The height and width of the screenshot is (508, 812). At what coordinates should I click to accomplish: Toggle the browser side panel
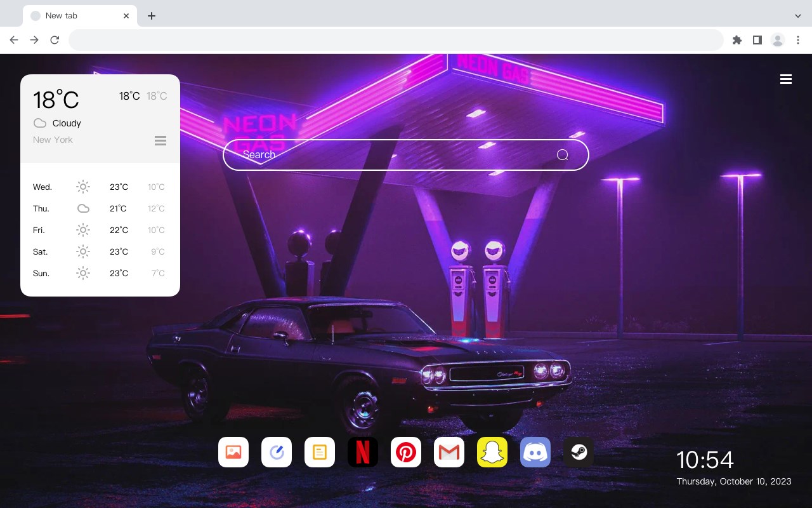coord(757,40)
